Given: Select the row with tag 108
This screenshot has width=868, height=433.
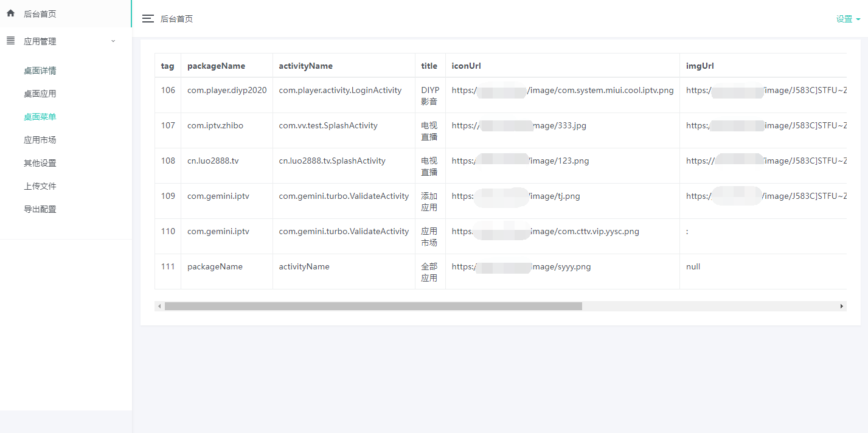Looking at the screenshot, I should (x=168, y=161).
